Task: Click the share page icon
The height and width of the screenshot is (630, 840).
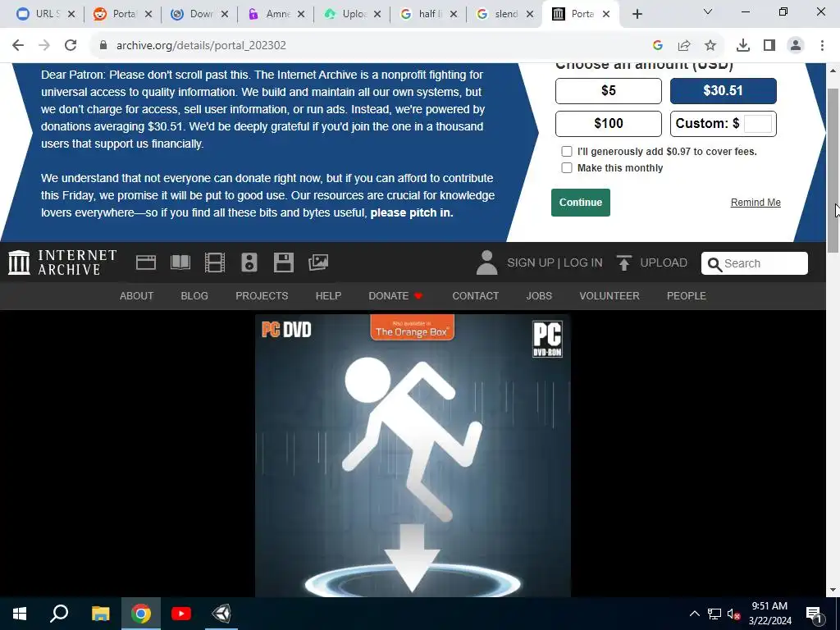Action: pyautogui.click(x=684, y=46)
